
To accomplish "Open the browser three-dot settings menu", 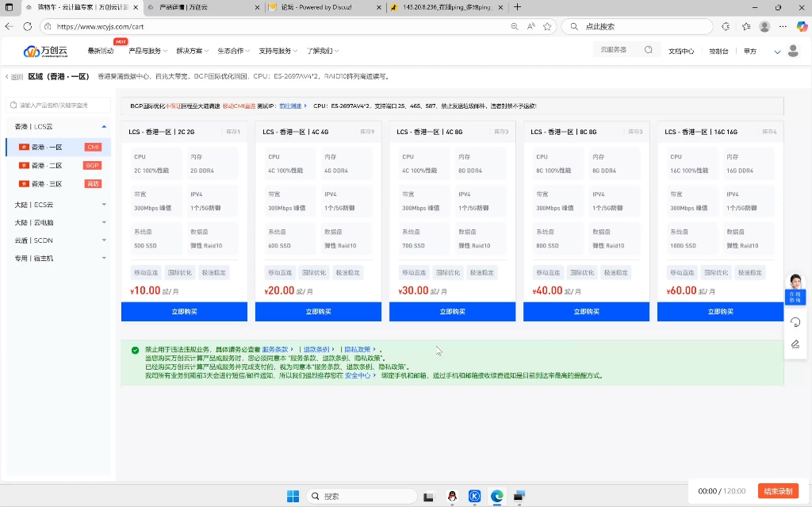I will 783,26.
